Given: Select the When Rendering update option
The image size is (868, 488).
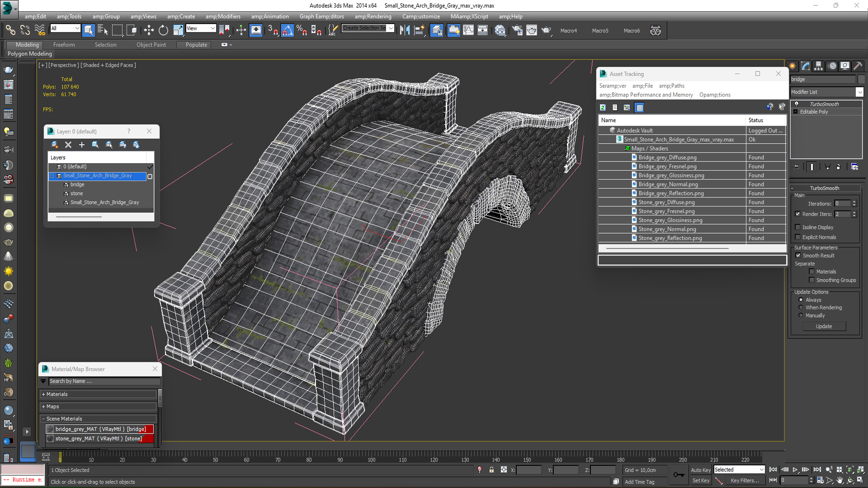Looking at the screenshot, I should [x=801, y=308].
